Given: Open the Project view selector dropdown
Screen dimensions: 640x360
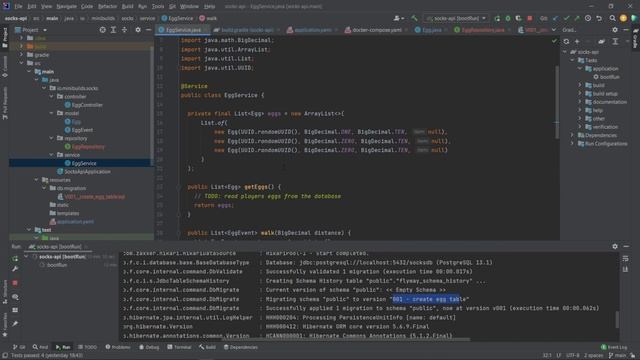Looking at the screenshot, I should [31, 30].
